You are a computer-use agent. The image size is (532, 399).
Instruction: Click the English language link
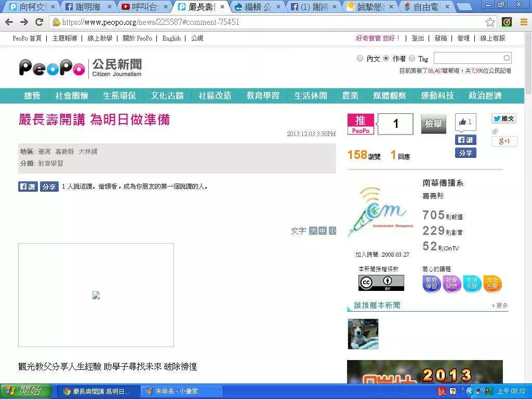[171, 38]
